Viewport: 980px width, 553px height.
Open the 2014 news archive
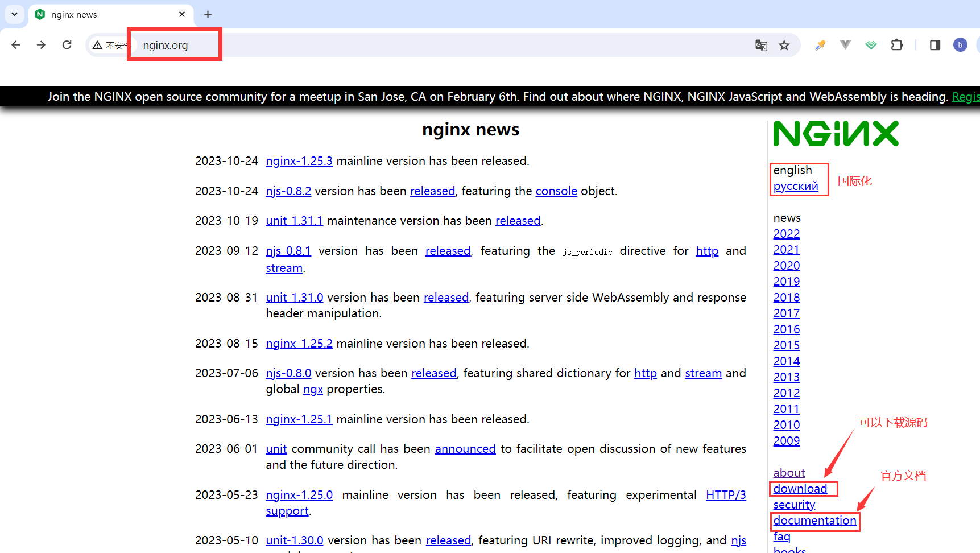coord(787,361)
